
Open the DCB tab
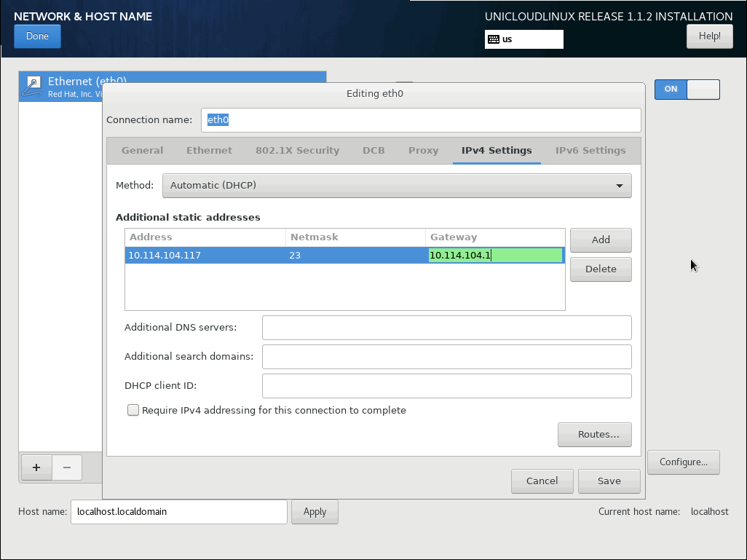pyautogui.click(x=373, y=151)
